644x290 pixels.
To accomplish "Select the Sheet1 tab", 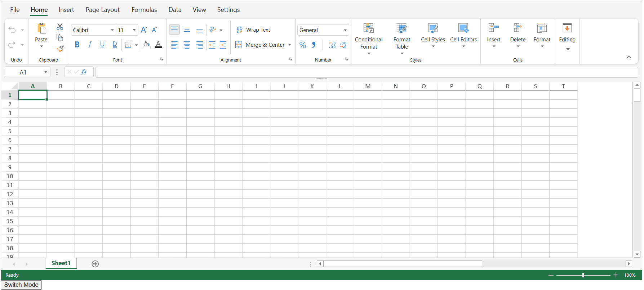I will click(x=61, y=263).
